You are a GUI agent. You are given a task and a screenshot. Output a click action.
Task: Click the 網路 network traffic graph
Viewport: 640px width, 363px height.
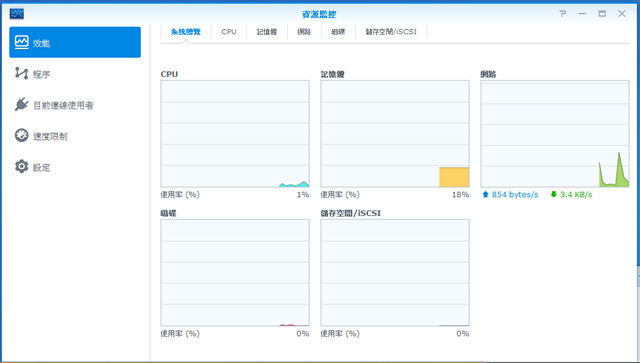(555, 134)
